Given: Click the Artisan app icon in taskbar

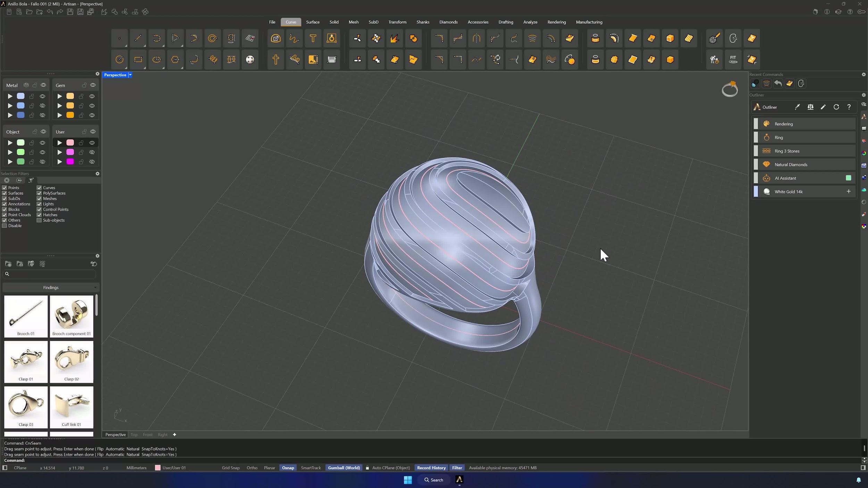Looking at the screenshot, I should click(459, 480).
